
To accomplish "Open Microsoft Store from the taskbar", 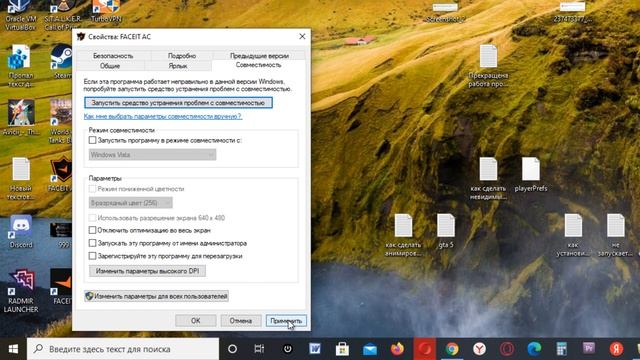I will 342,349.
